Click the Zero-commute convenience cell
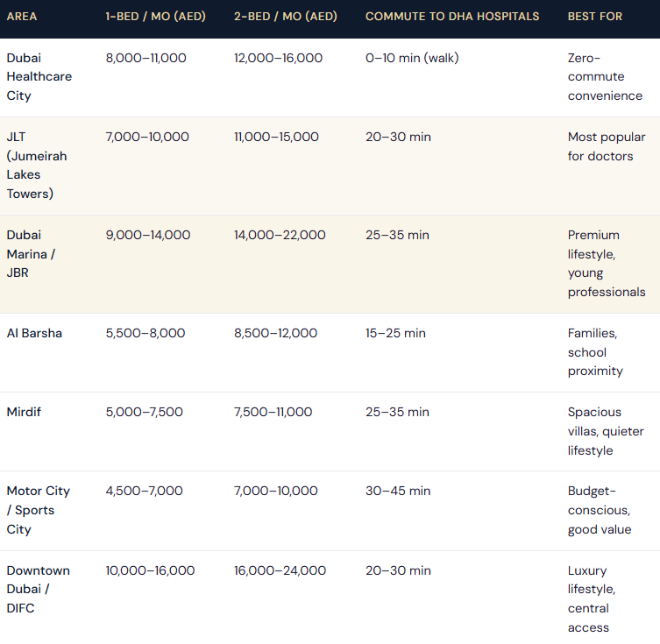Screen dimensions: 660x644 [605, 77]
